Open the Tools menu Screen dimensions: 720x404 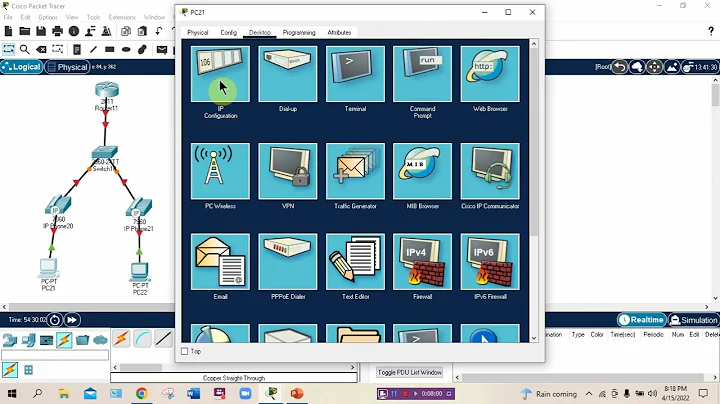coord(93,17)
